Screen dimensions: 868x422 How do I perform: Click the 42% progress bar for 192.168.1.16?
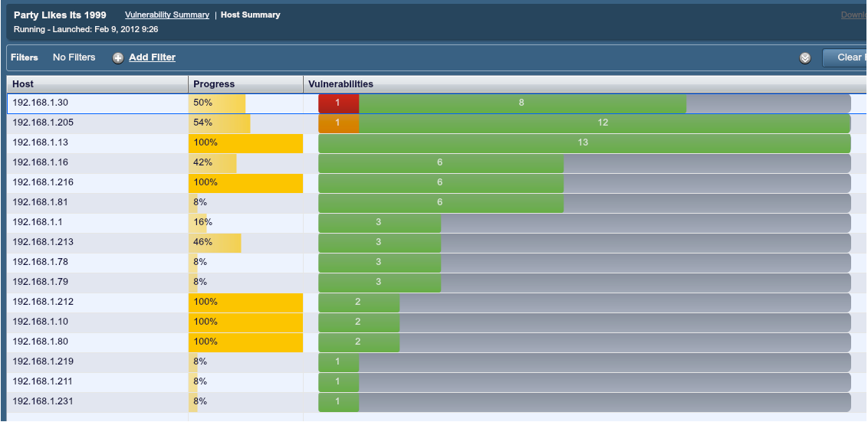(x=212, y=163)
